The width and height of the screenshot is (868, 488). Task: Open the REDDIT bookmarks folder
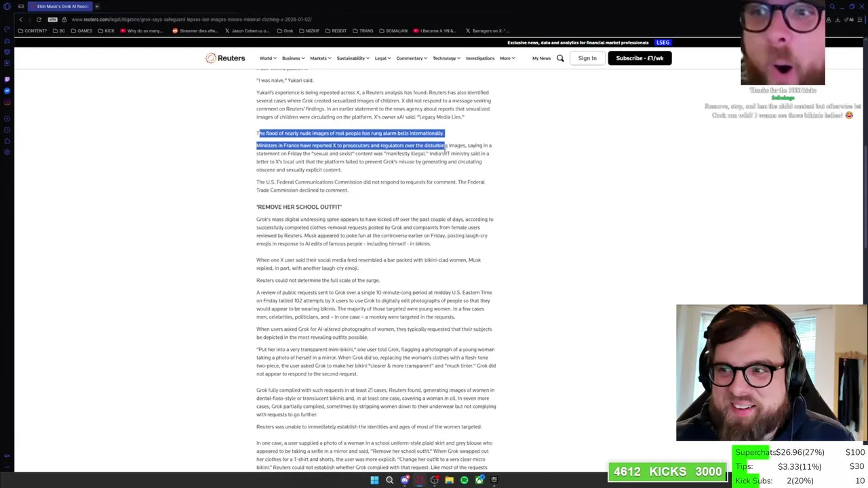pyautogui.click(x=336, y=30)
